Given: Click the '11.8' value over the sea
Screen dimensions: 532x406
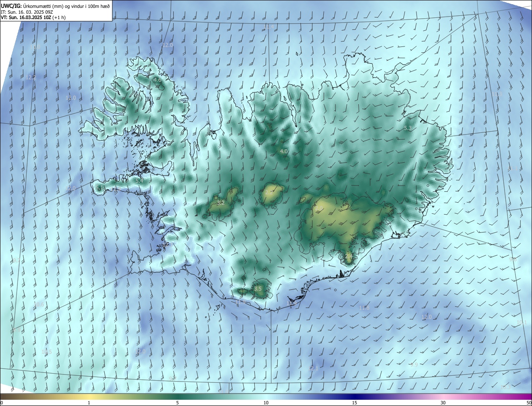Looking at the screenshot, I should [x=364, y=308].
